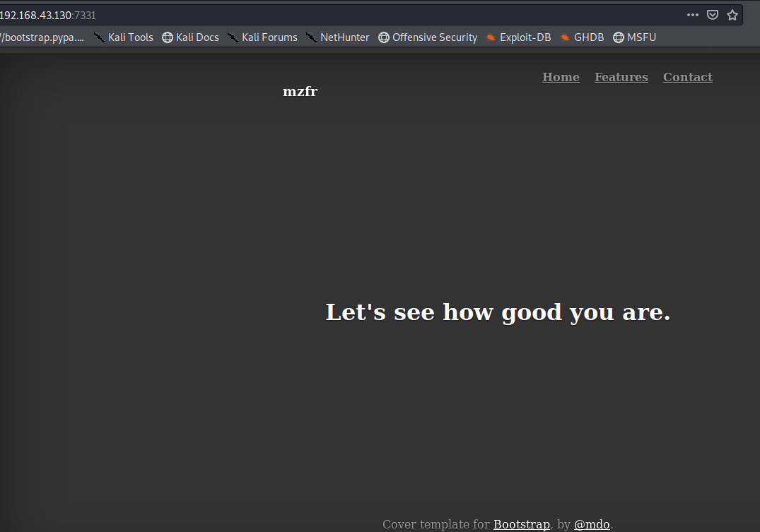The image size is (760, 532).
Task: Open the GHDB bookmark
Action: point(582,37)
